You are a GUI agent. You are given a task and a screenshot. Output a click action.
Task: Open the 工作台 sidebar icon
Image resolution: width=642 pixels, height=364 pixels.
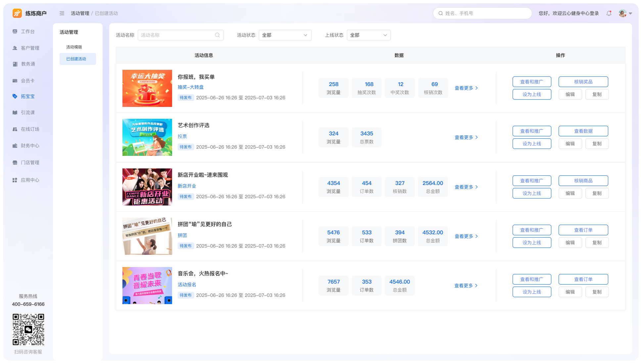[15, 31]
